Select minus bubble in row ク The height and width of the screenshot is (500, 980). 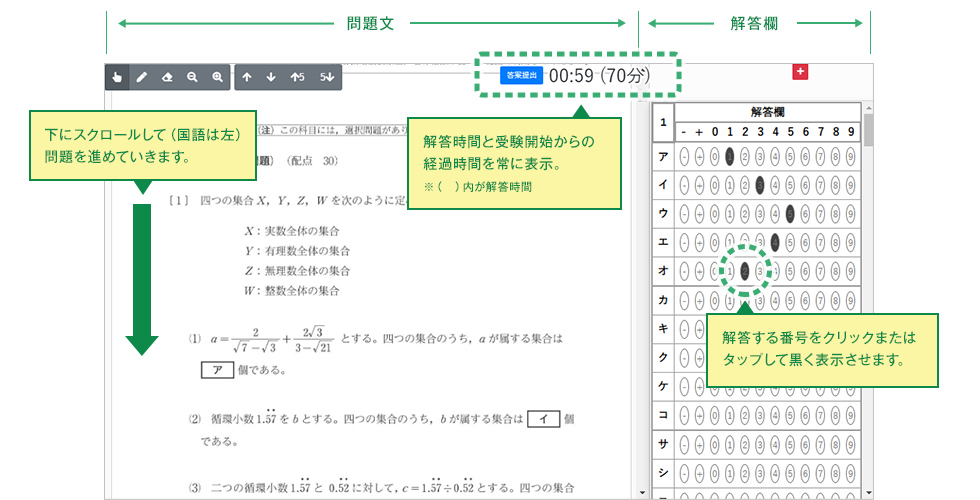pyautogui.click(x=684, y=358)
